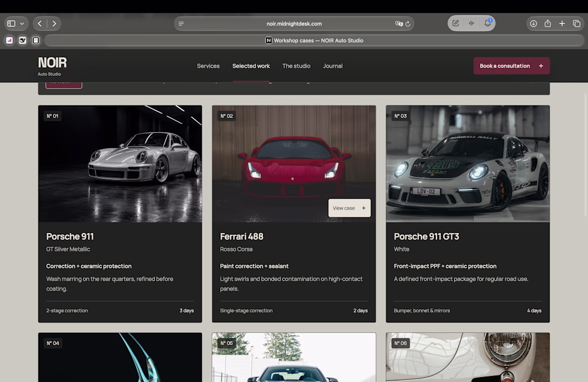The width and height of the screenshot is (588, 382).
Task: Click Book a consultation button
Action: pos(512,66)
